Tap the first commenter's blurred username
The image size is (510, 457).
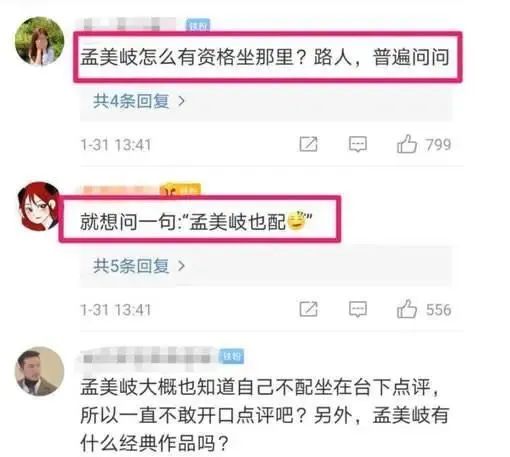click(x=129, y=24)
